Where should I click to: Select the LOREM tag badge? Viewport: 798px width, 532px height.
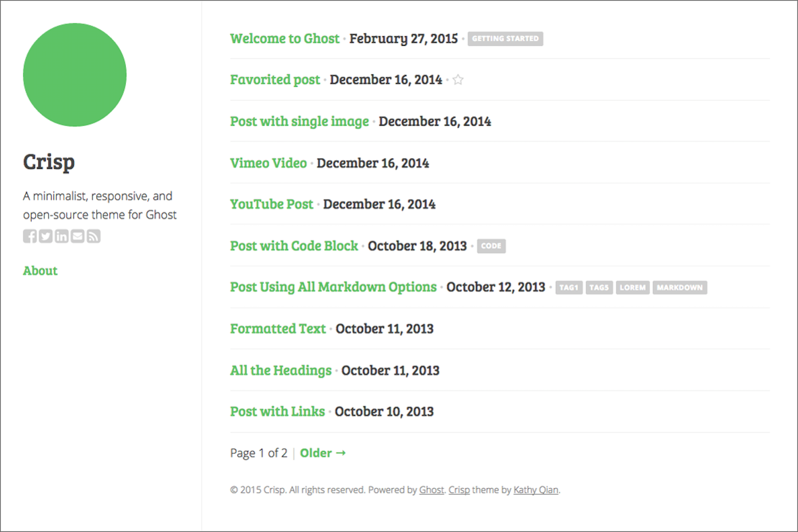(633, 288)
